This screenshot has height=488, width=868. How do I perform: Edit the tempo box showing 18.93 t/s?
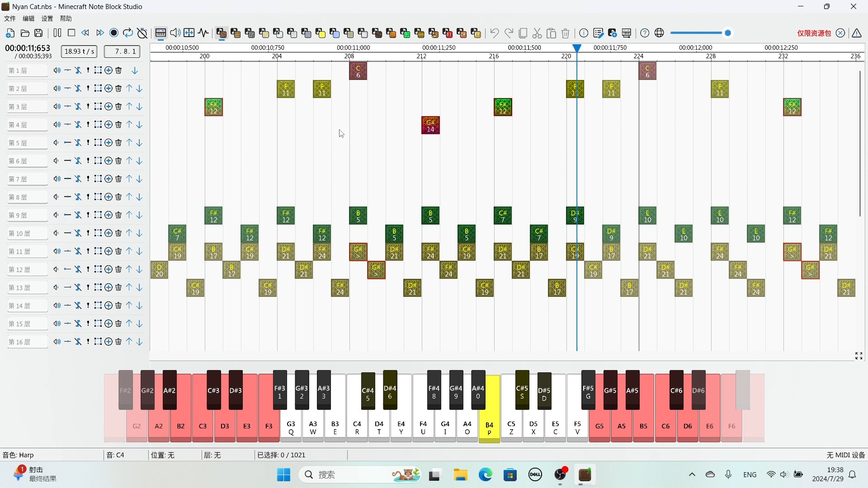80,52
